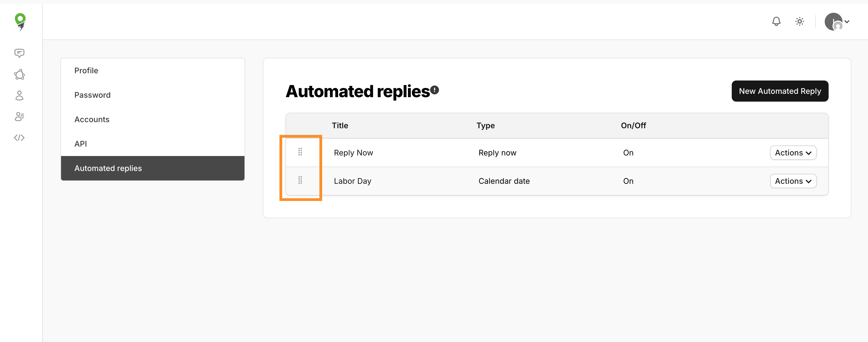This screenshot has height=342, width=868.
Task: Expand the Actions menu for Labor Day
Action: [x=793, y=181]
